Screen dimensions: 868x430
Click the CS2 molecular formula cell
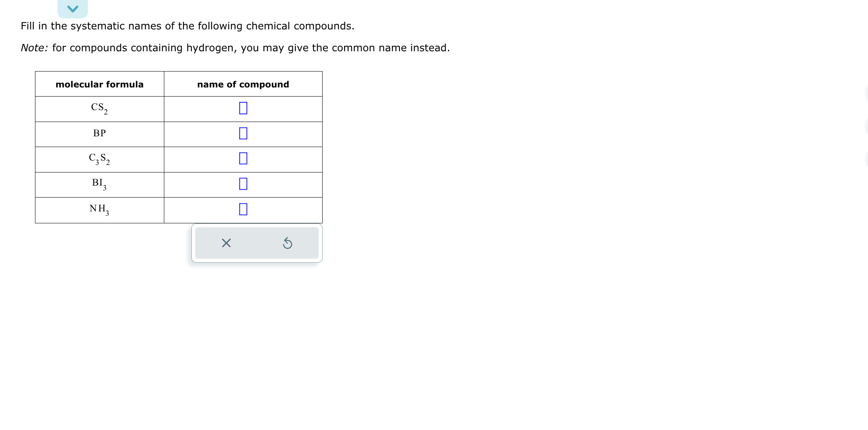click(x=99, y=108)
